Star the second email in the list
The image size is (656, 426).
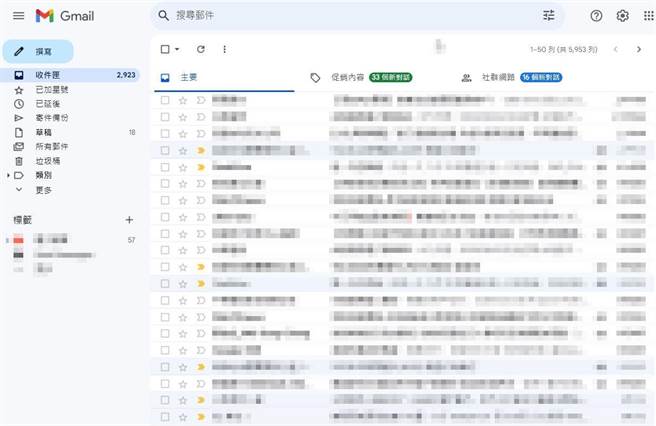tap(183, 117)
